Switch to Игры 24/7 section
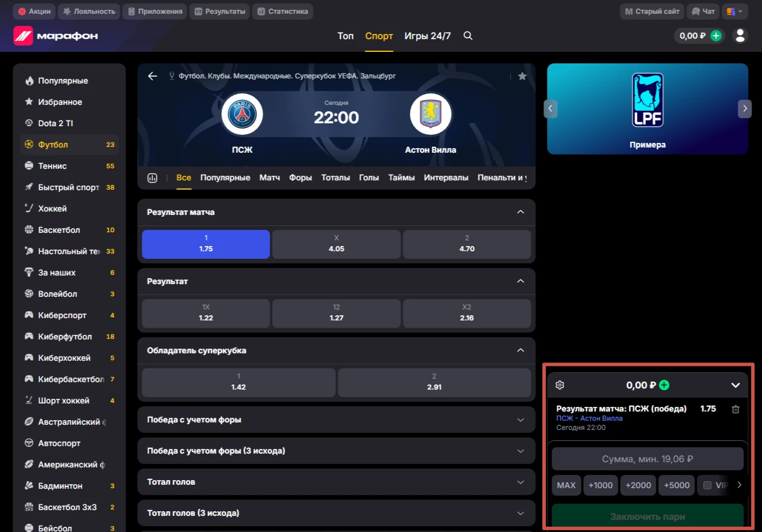The image size is (762, 532). [x=427, y=36]
